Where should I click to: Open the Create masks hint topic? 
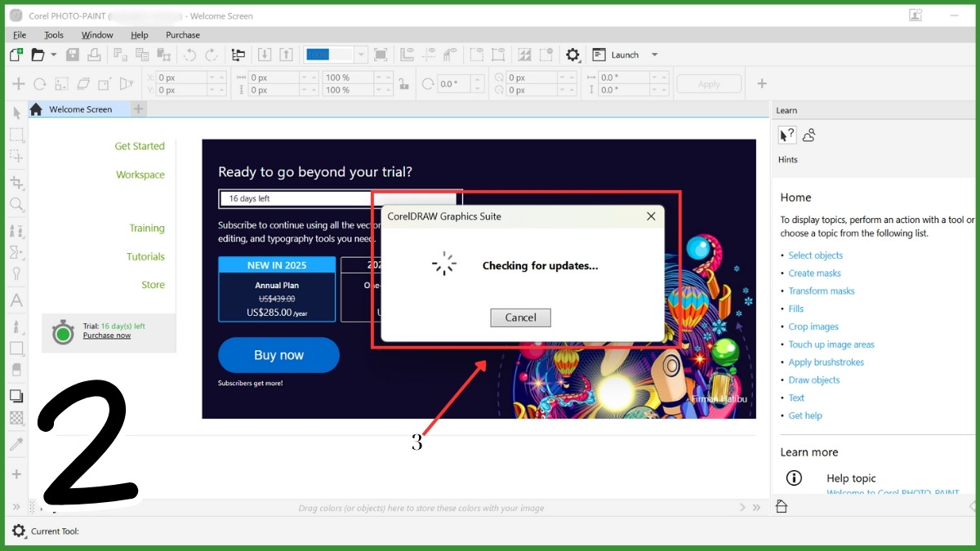click(814, 273)
